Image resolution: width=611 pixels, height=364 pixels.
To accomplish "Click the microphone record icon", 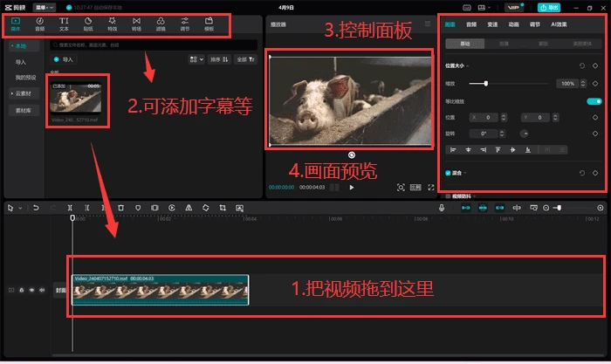I will point(442,208).
